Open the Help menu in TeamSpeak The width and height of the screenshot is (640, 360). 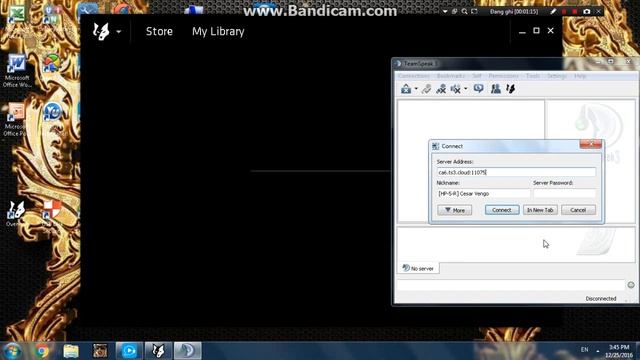point(580,76)
